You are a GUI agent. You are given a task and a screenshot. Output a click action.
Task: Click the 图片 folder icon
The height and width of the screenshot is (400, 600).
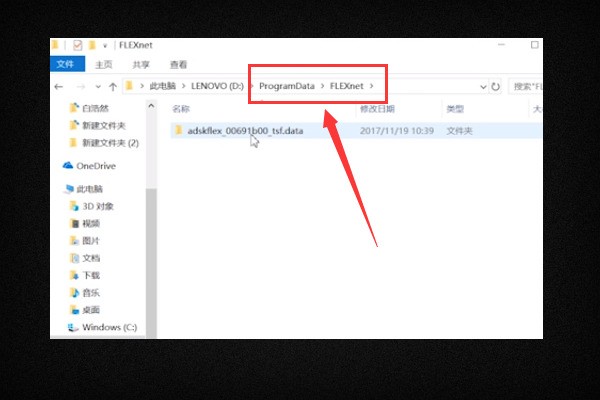click(74, 241)
